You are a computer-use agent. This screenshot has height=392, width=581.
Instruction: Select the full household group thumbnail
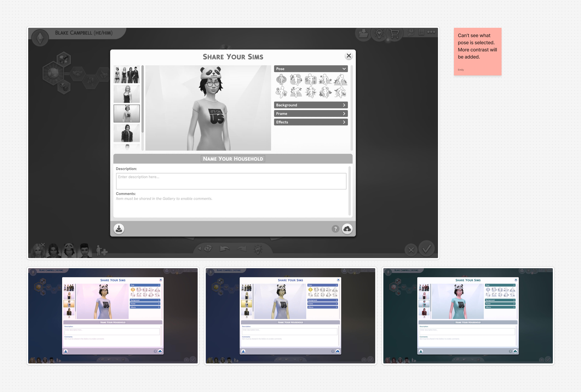tap(126, 74)
